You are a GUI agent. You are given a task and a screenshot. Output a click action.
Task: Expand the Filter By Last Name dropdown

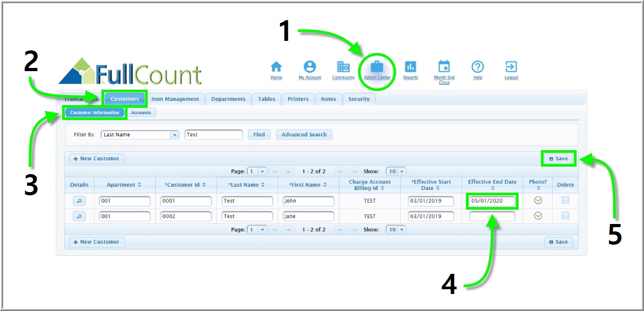pos(174,135)
